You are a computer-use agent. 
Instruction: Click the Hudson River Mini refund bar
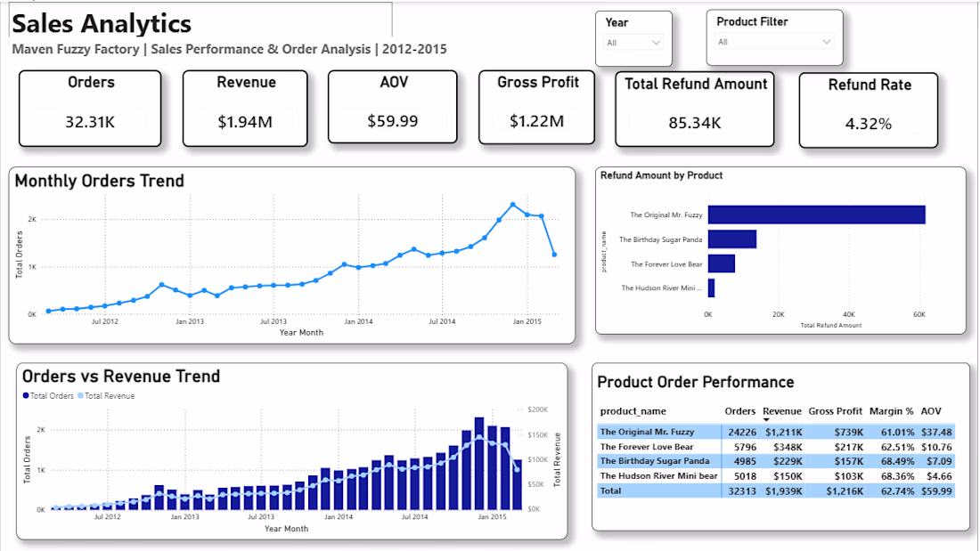coord(711,288)
